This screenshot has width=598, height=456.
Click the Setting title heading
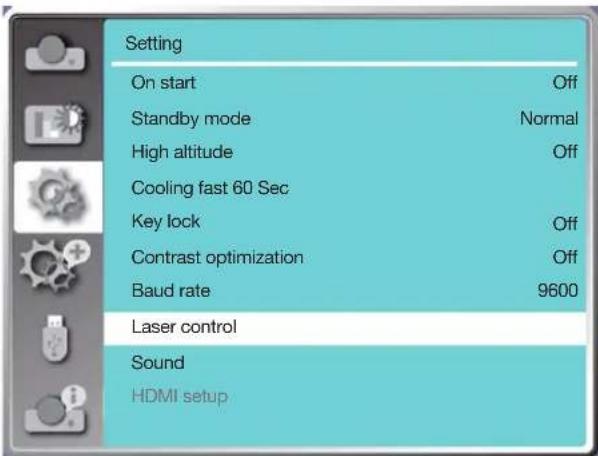(154, 43)
